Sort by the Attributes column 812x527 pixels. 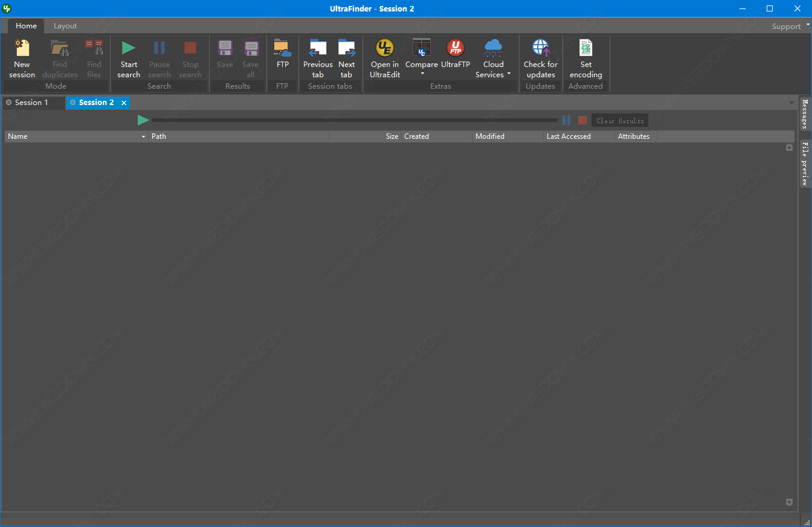click(x=636, y=136)
